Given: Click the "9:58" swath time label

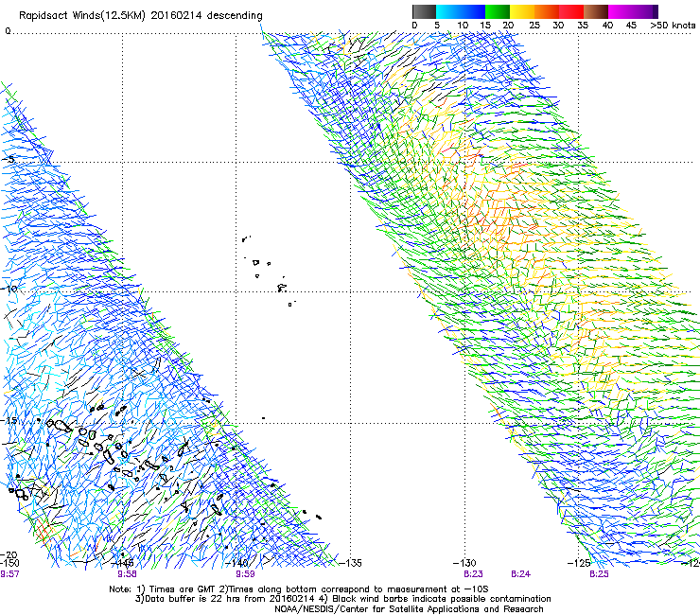Looking at the screenshot, I should click(128, 574).
